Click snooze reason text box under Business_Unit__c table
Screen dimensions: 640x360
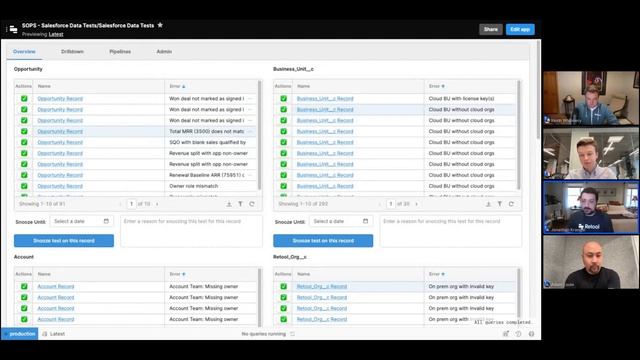(x=451, y=231)
